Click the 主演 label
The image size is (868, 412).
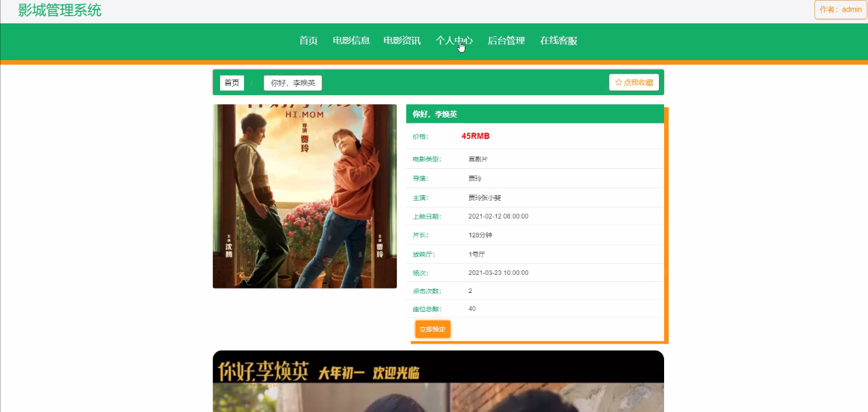420,198
